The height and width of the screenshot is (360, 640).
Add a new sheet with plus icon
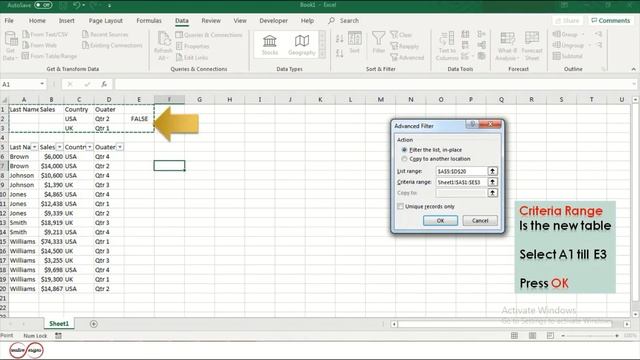click(93, 324)
